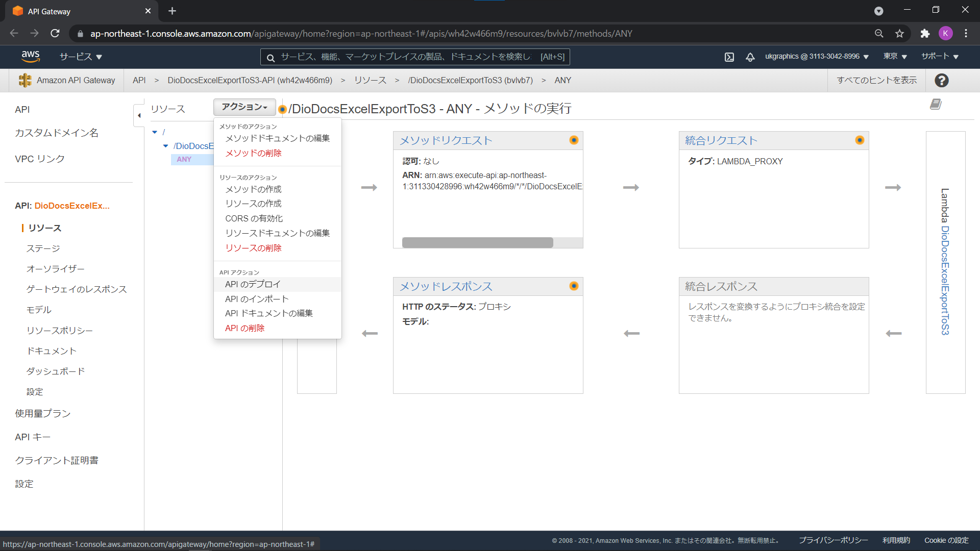The image size is (980, 551).
Task: Open ダッシュボード in the sidebar
Action: coord(56,371)
